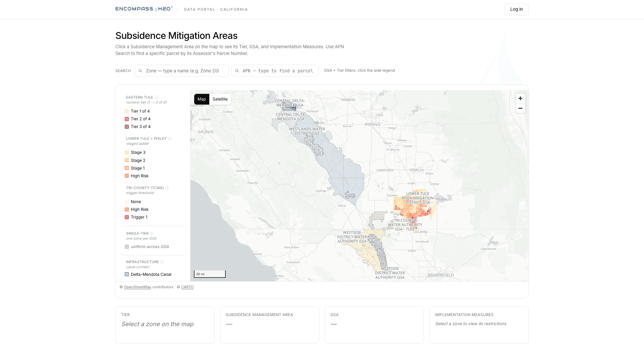Filter by Tier 3 of 4
644x362 pixels.
click(138, 127)
